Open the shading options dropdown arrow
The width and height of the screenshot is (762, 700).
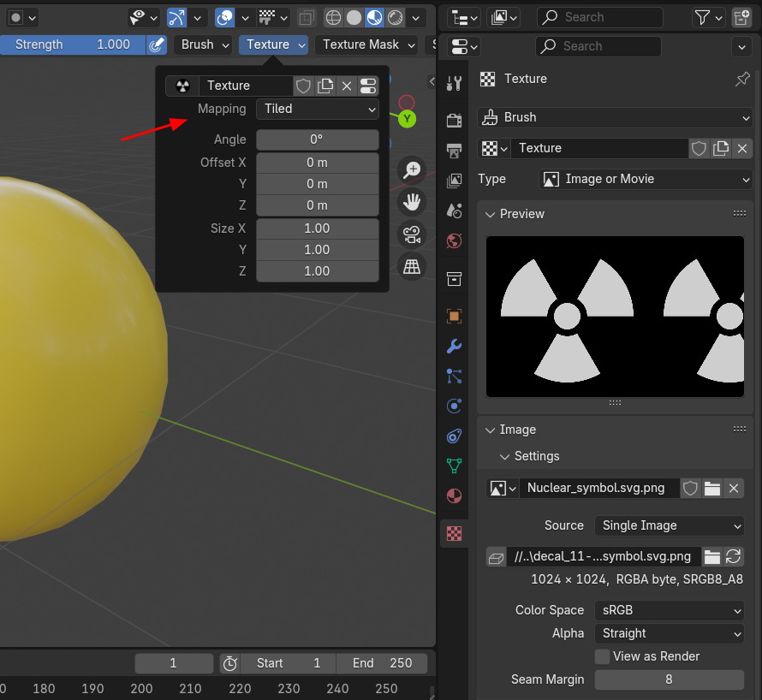click(416, 18)
